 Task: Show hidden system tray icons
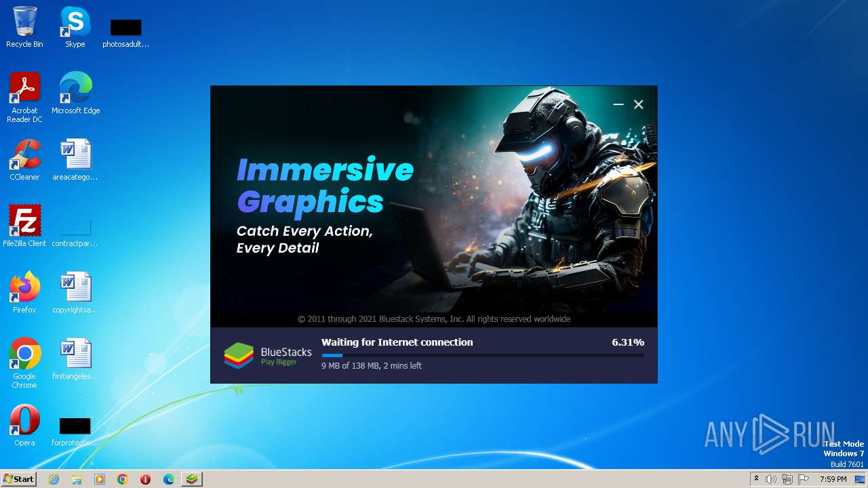click(757, 479)
